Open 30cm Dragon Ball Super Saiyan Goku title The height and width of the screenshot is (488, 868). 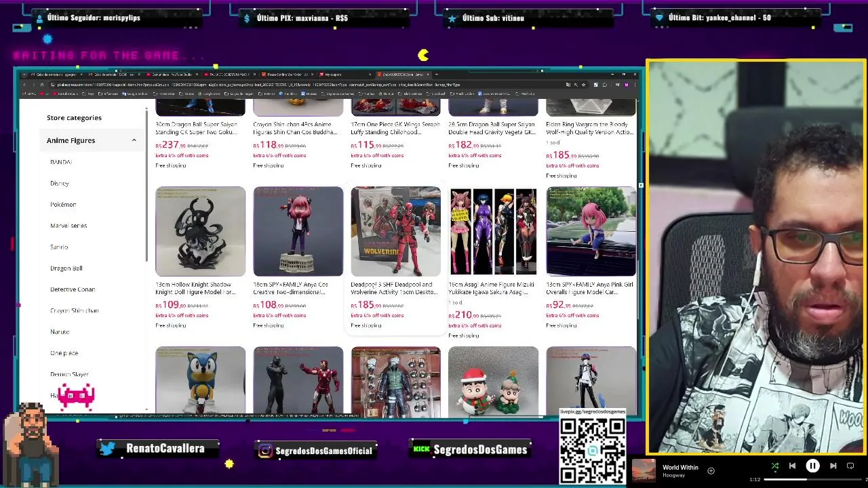pos(197,128)
